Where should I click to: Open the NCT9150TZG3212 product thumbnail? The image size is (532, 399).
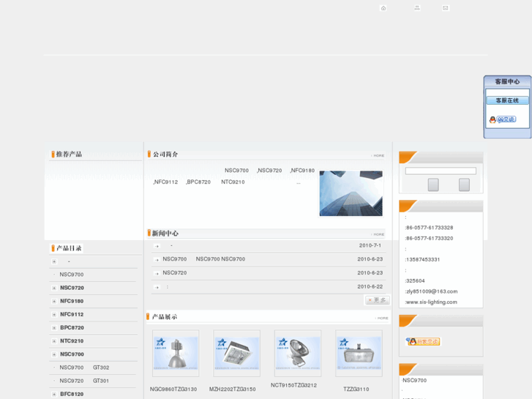(x=298, y=353)
